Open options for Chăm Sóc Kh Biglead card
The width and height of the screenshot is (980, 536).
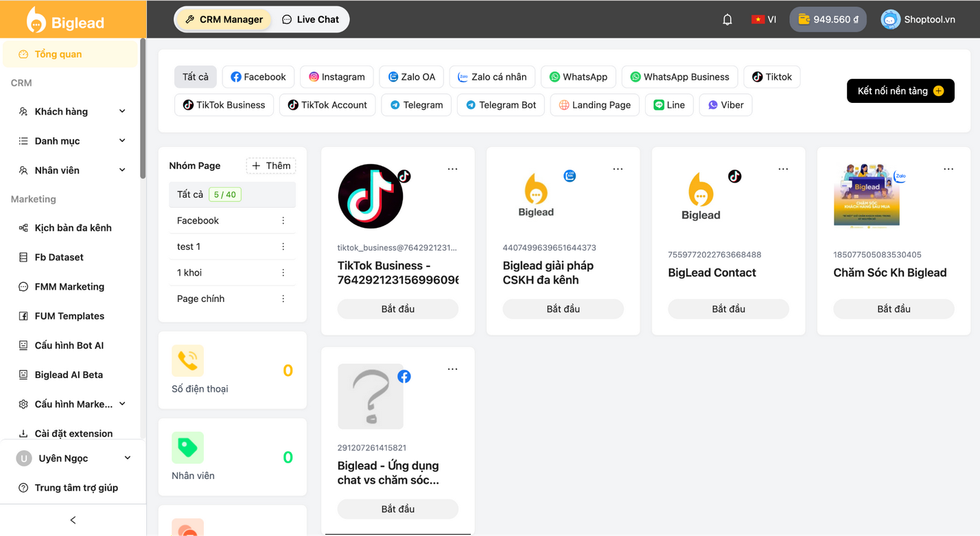pyautogui.click(x=948, y=169)
